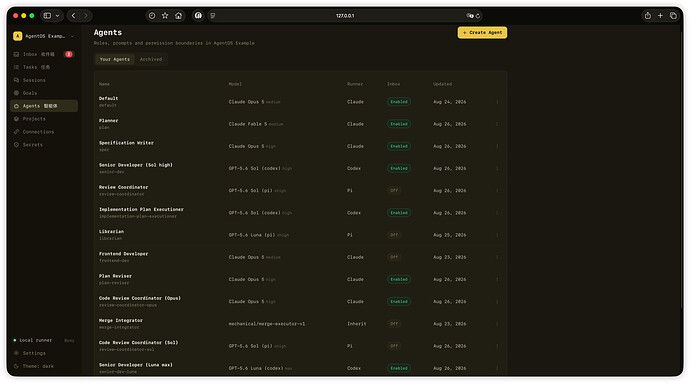Open Code Review Coordinator (Opus) agent
690x383 pixels.
[x=140, y=298]
